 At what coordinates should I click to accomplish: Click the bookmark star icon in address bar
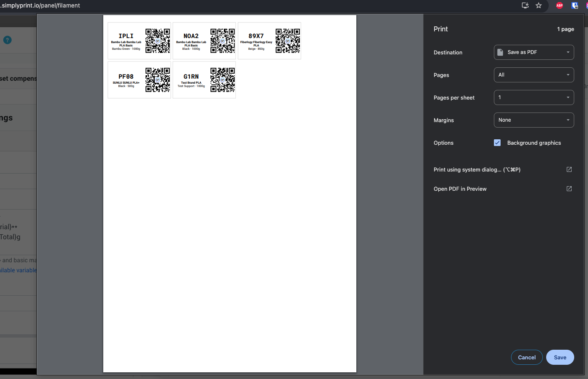(539, 5)
